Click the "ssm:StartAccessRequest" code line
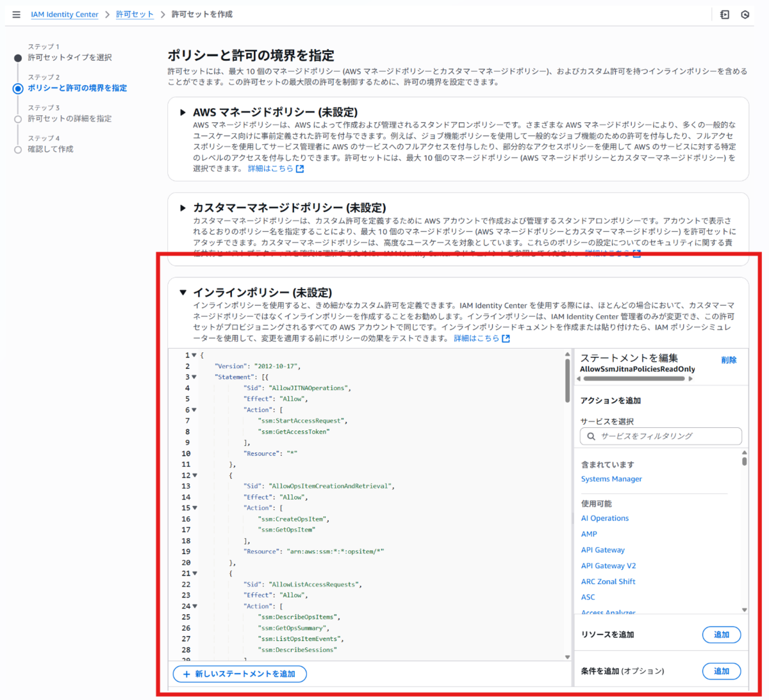This screenshot has height=700, width=769. click(x=302, y=421)
